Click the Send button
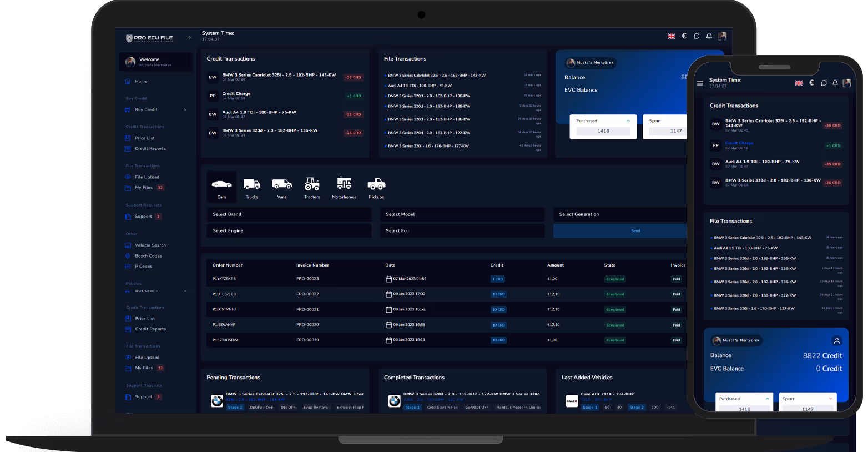868x452 pixels. point(635,231)
